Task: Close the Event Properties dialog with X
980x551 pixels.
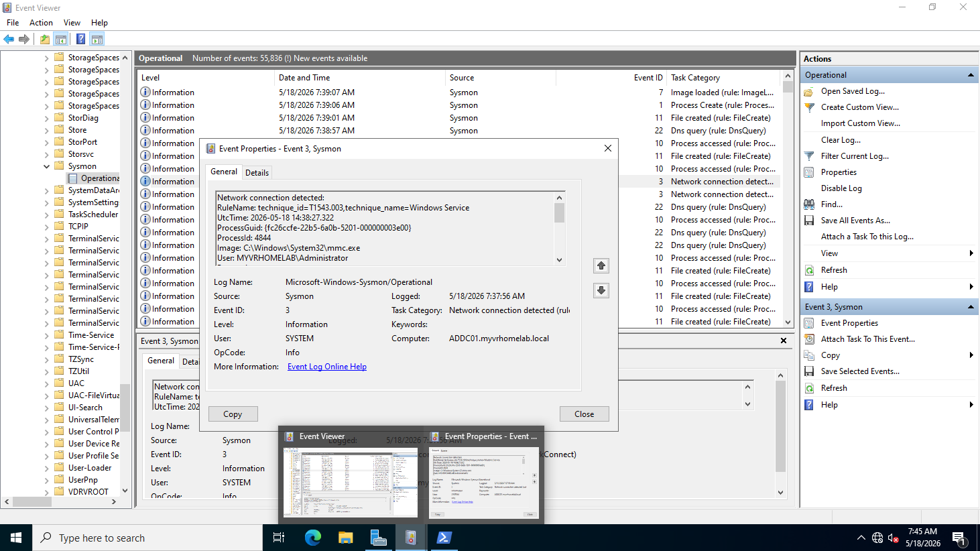Action: click(608, 148)
